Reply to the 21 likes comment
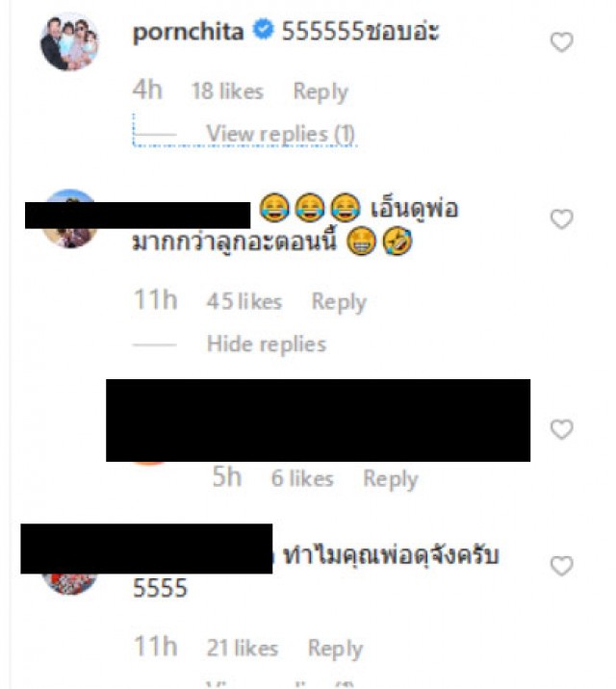 pos(335,649)
